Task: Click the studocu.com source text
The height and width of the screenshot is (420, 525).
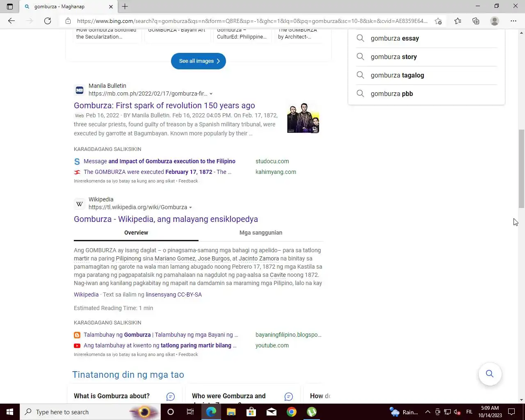Action: [272, 161]
